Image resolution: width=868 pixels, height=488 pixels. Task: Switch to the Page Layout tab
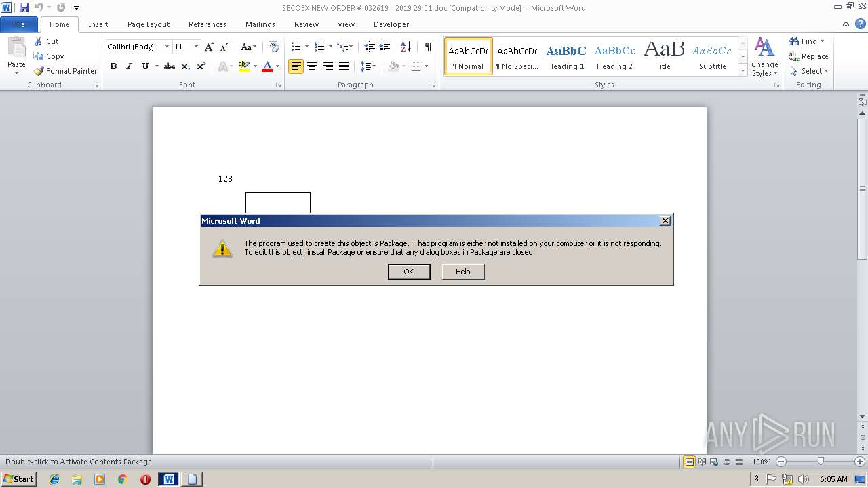click(149, 24)
